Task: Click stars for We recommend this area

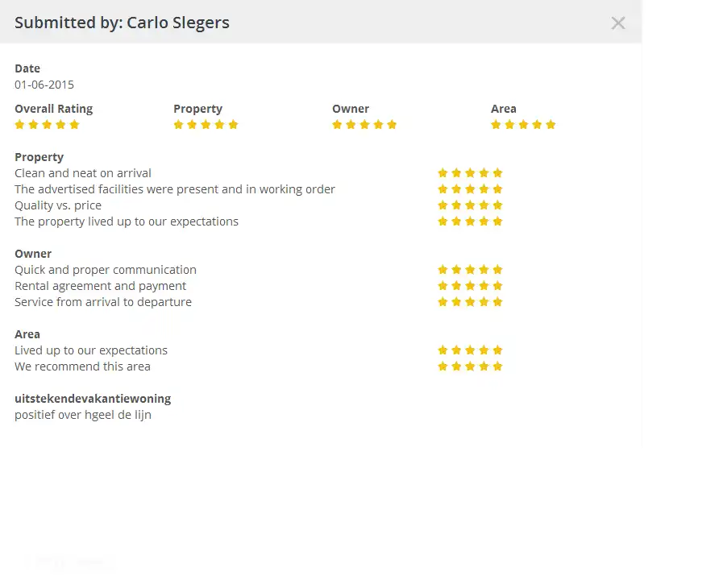Action: (x=470, y=366)
